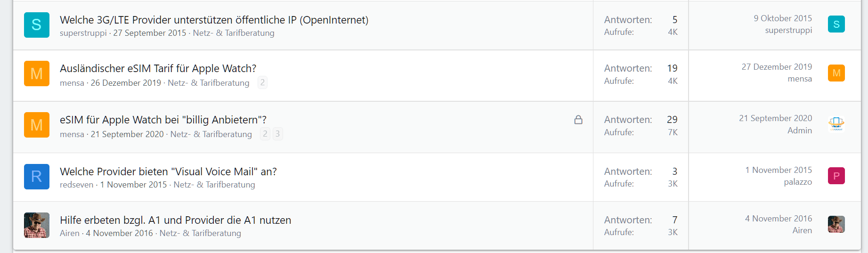This screenshot has height=253, width=868.
Task: Click the 21 September 2020 last-post date
Action: 775,118
